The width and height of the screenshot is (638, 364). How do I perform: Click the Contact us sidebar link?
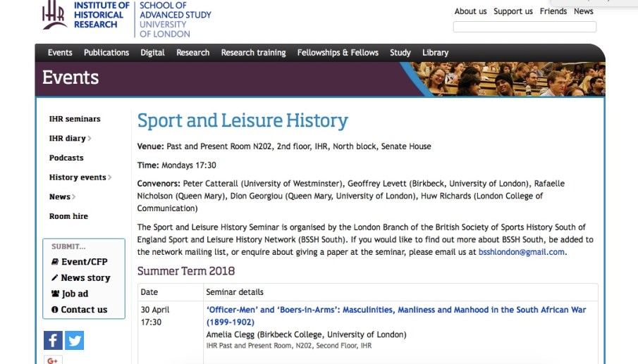pos(84,310)
